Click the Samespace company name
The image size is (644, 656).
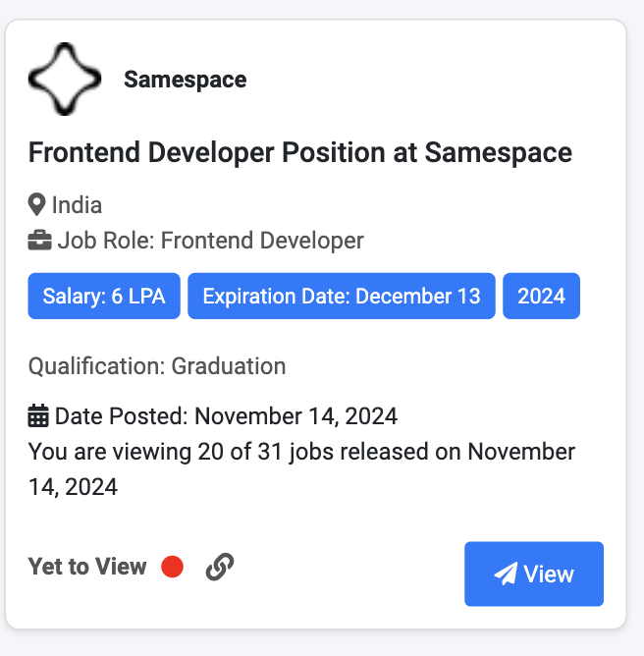pos(186,80)
